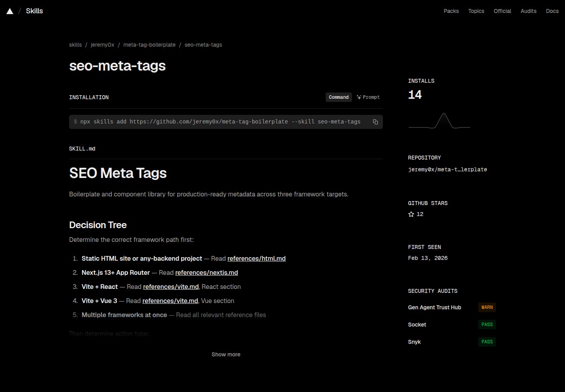The image size is (565, 392).
Task: Open the Skills home link
Action: point(35,11)
